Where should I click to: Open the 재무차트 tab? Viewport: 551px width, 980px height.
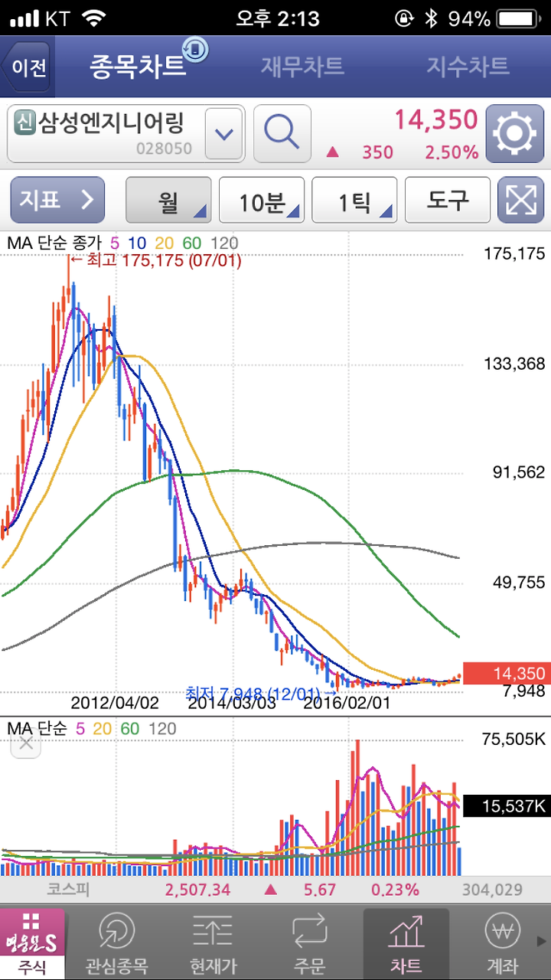point(302,66)
